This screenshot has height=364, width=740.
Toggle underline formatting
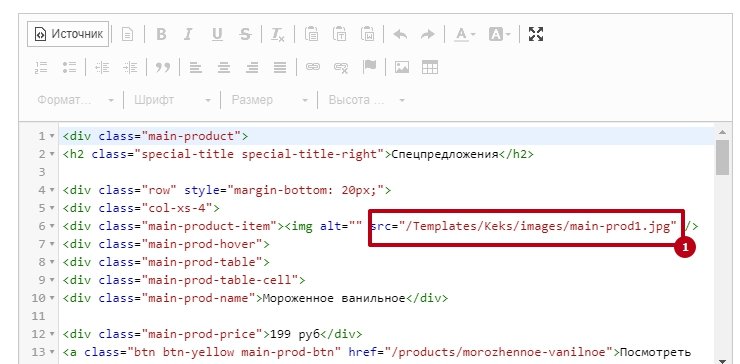(217, 34)
